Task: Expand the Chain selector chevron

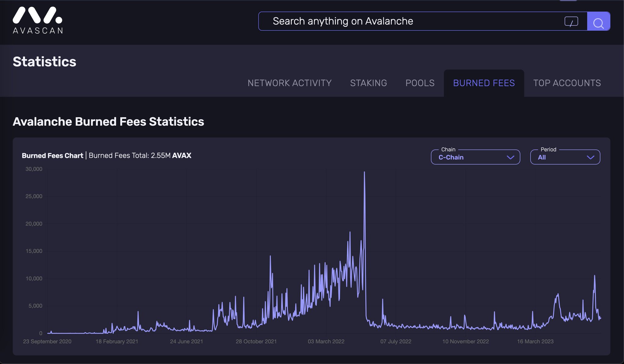Action: [510, 157]
